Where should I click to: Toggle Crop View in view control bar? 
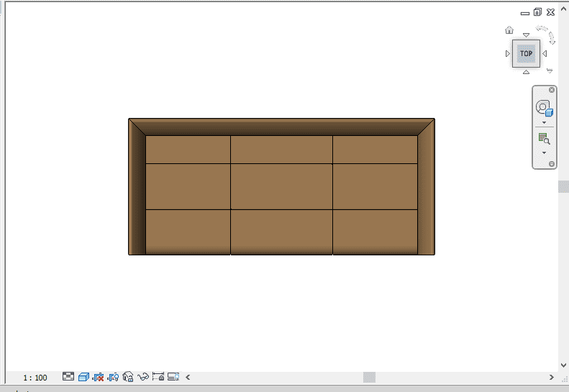[99, 376]
